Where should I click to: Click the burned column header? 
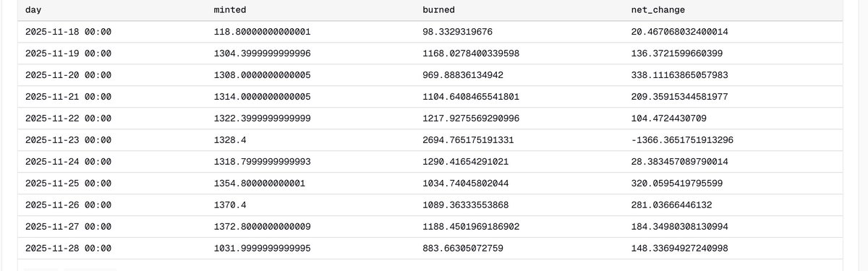[438, 11]
